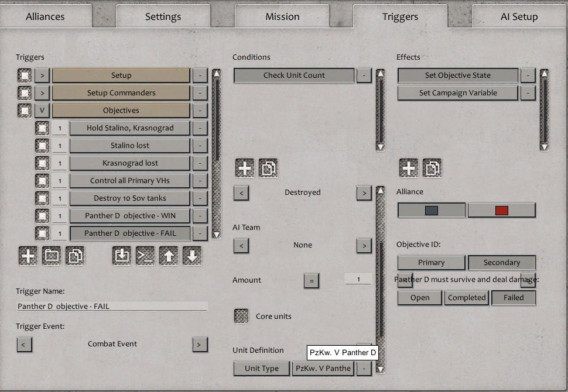Set objective state to Completed
The height and width of the screenshot is (392, 568).
[x=467, y=298]
